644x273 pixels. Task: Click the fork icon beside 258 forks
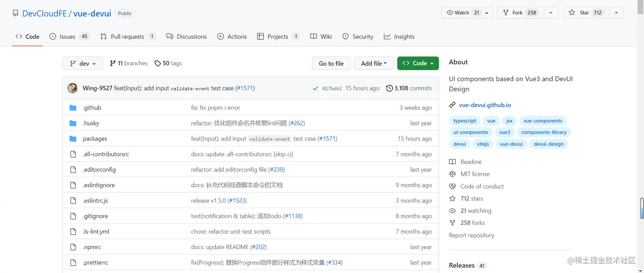click(452, 223)
